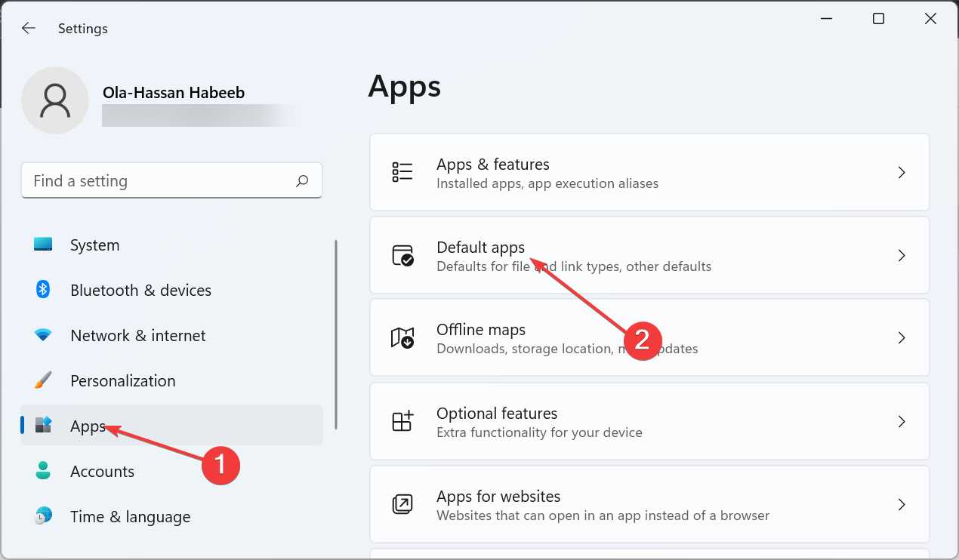The image size is (959, 560).
Task: Click the Settings window title text
Action: (83, 29)
